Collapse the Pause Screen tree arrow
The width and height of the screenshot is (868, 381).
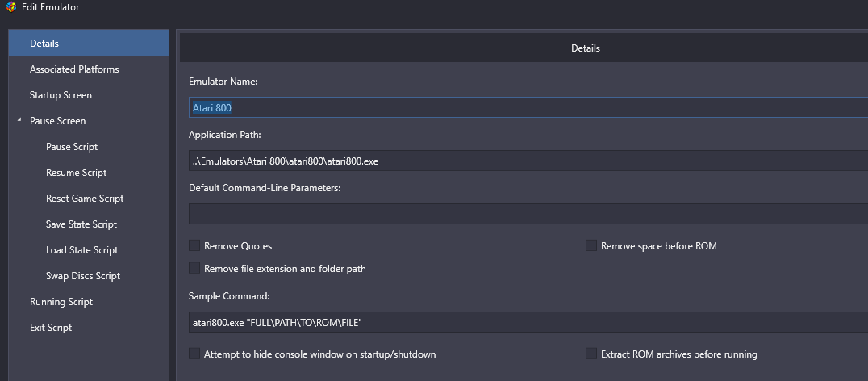coord(19,120)
